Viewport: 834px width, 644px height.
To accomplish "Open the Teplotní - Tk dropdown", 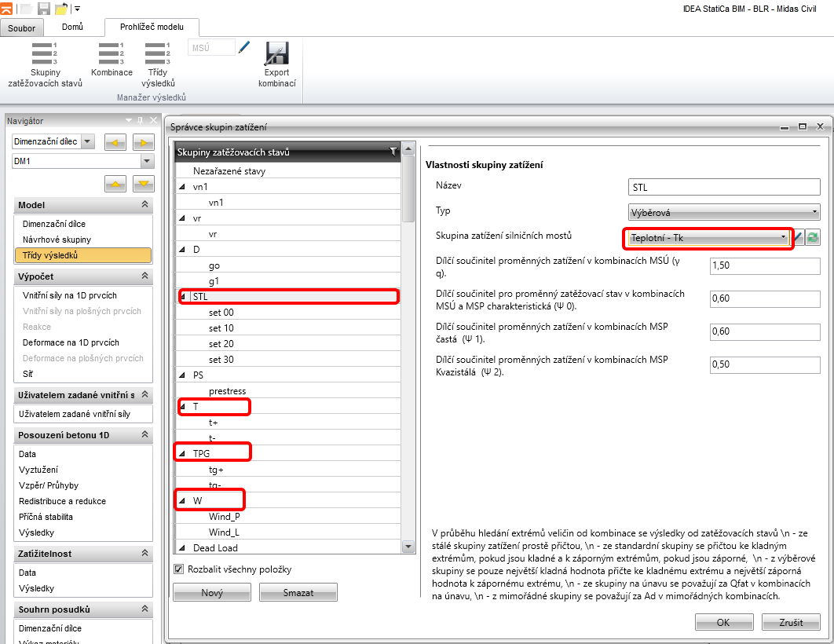I will coord(708,238).
